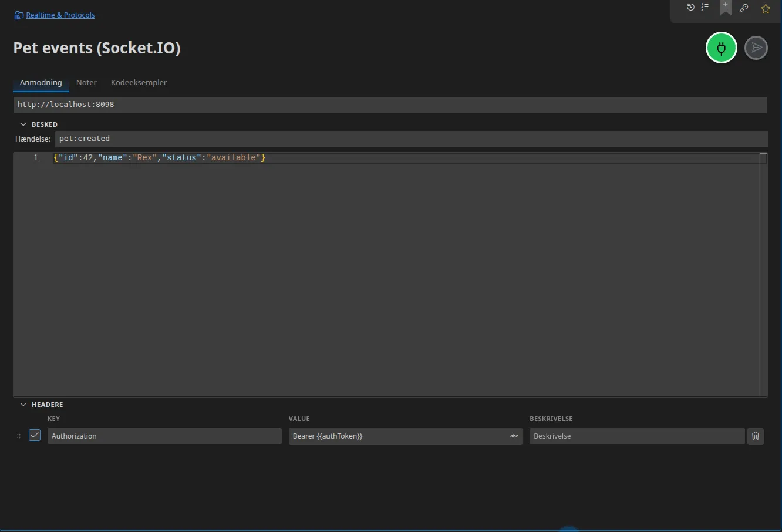Screen dimensions: 782x532
Task: Click the Bearer {{authToken}} value field
Action: pyautogui.click(x=405, y=436)
